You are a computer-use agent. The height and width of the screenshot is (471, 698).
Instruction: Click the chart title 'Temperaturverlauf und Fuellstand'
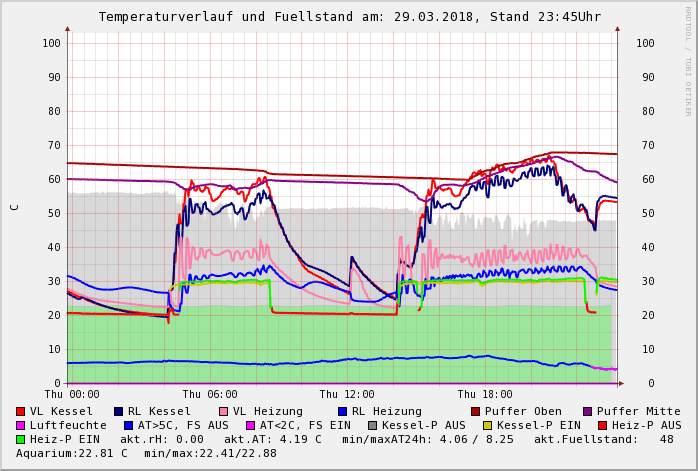[x=233, y=17]
